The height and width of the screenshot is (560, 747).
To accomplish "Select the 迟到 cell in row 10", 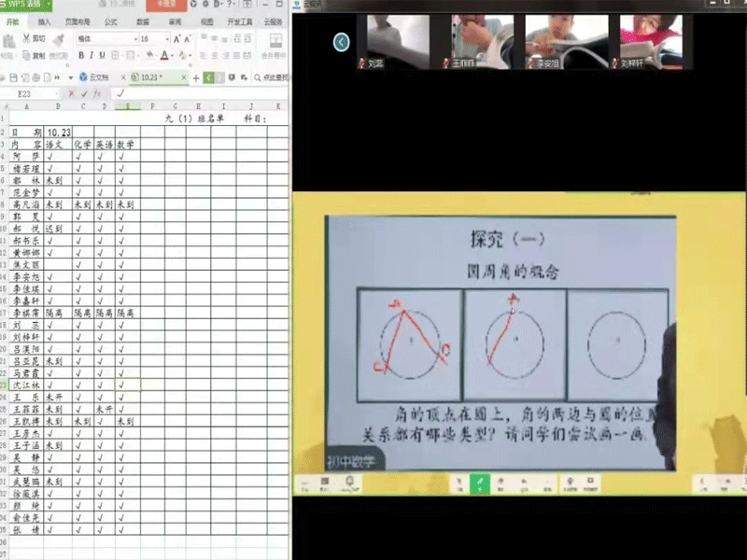I will pyautogui.click(x=58, y=229).
